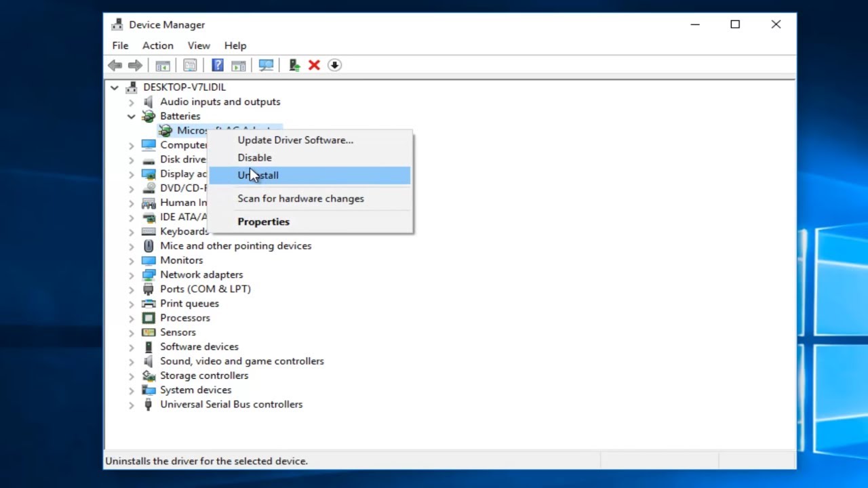Click the Back arrow toolbar icon

(x=115, y=65)
